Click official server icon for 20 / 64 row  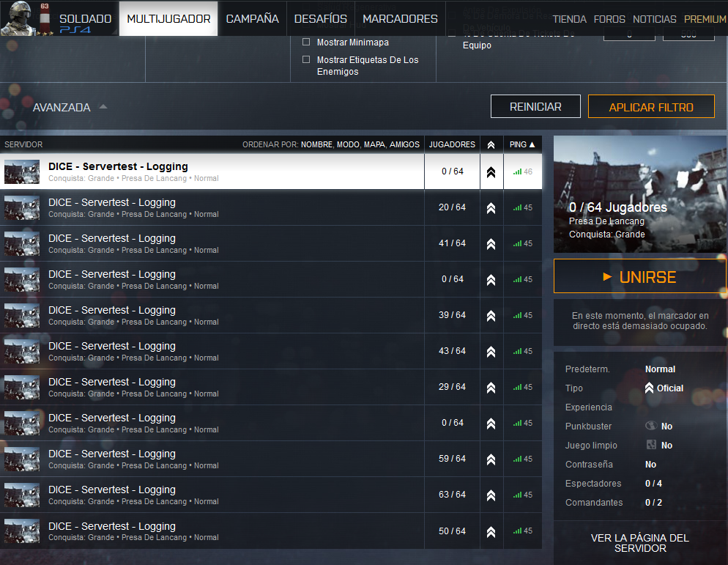[491, 208]
